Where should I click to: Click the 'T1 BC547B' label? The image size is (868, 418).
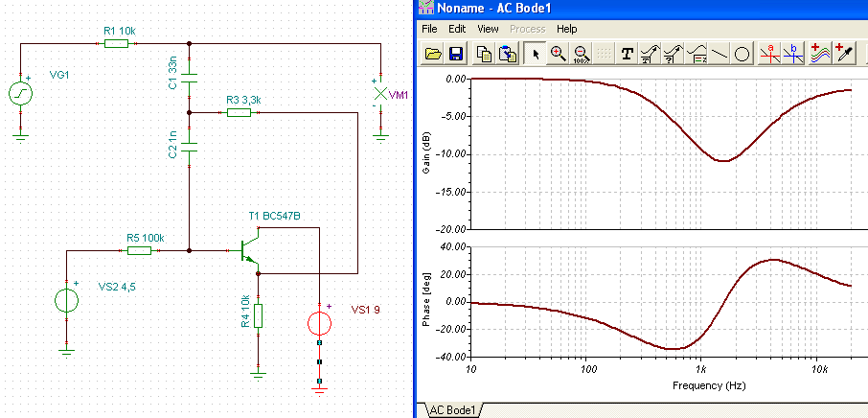coord(274,217)
